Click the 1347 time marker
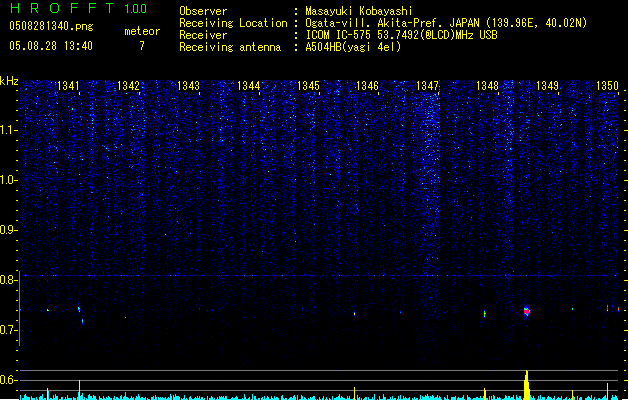Image resolution: width=629 pixels, height=400 pixels. (x=428, y=85)
